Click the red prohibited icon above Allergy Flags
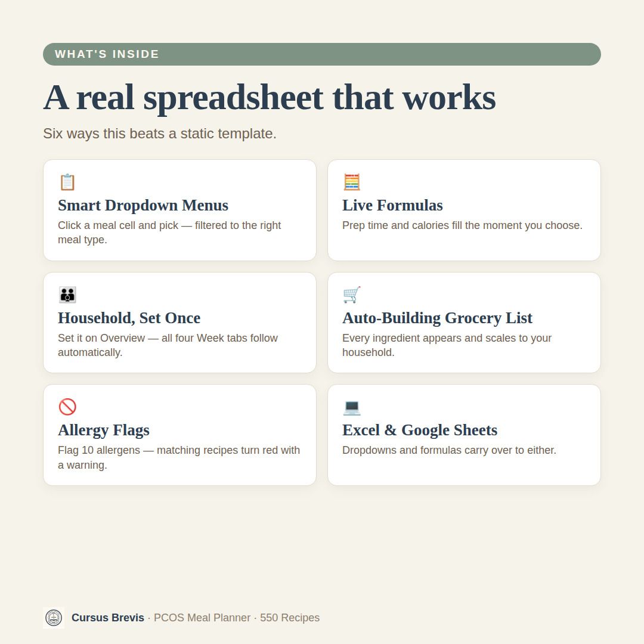 tap(67, 407)
